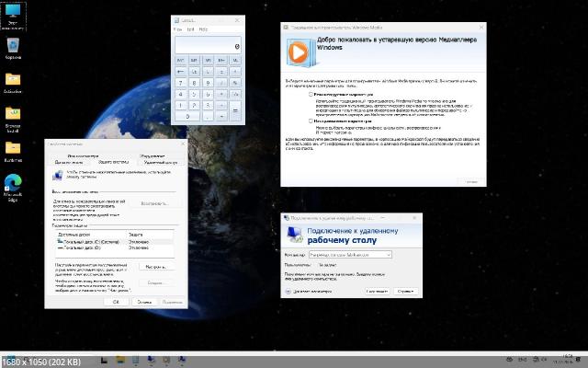Open the Recycle Bin desktop icon

(14, 46)
